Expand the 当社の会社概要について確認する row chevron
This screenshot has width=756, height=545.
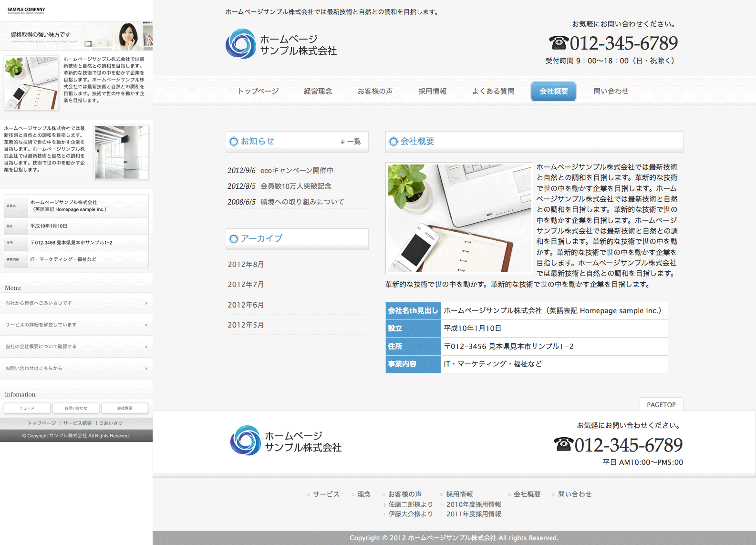[146, 347]
